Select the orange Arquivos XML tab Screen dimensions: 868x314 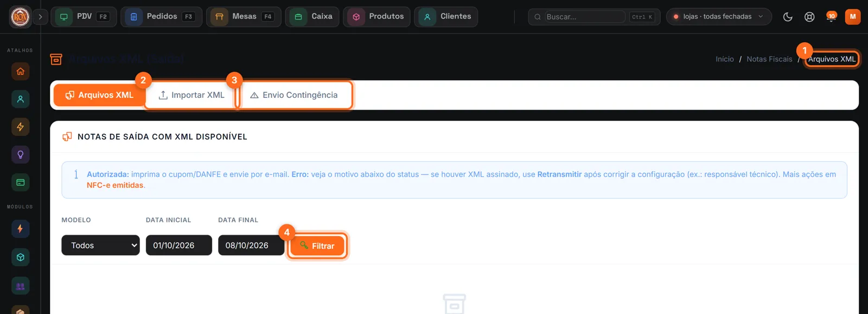(99, 95)
